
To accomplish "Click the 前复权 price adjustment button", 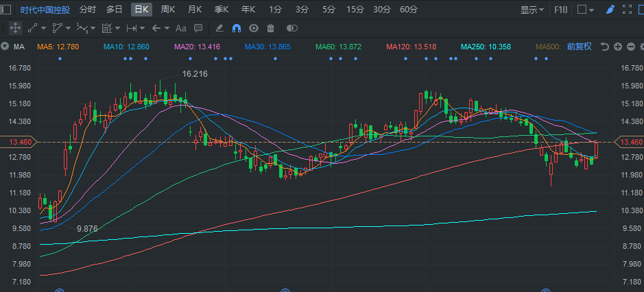I will 580,47.
